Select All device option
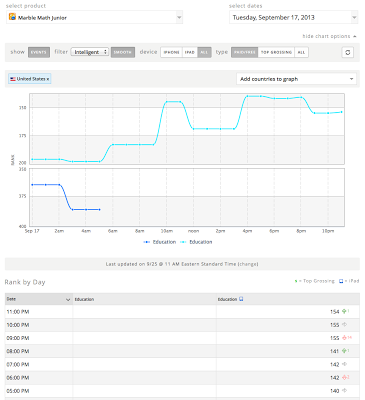The width and height of the screenshot is (365, 400). (x=204, y=52)
